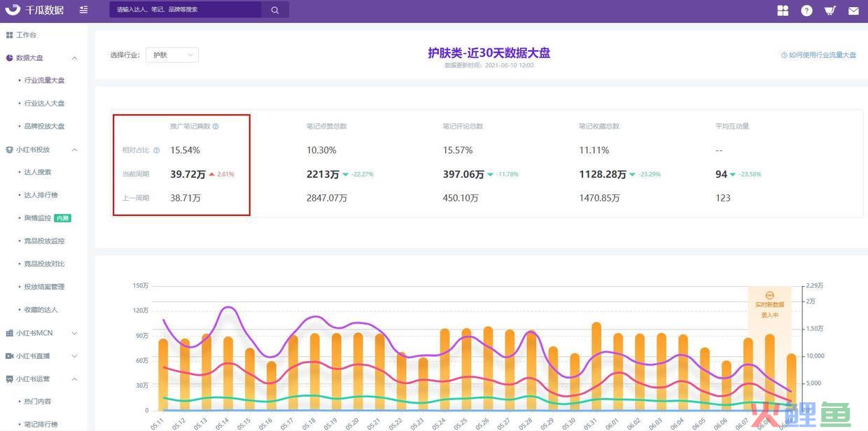Viewport: 868px width, 431px height.
Task: Collapse the 数据大盘 section chevron
Action: [x=75, y=58]
